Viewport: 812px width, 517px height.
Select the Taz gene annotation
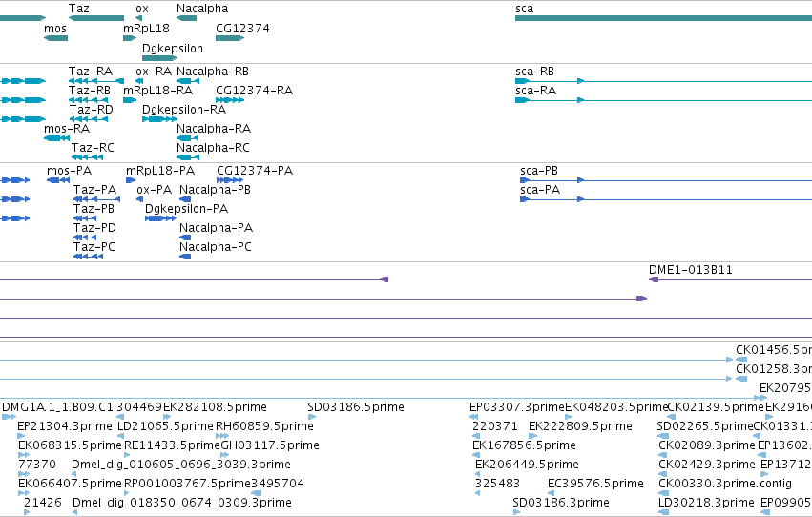pyautogui.click(x=96, y=18)
